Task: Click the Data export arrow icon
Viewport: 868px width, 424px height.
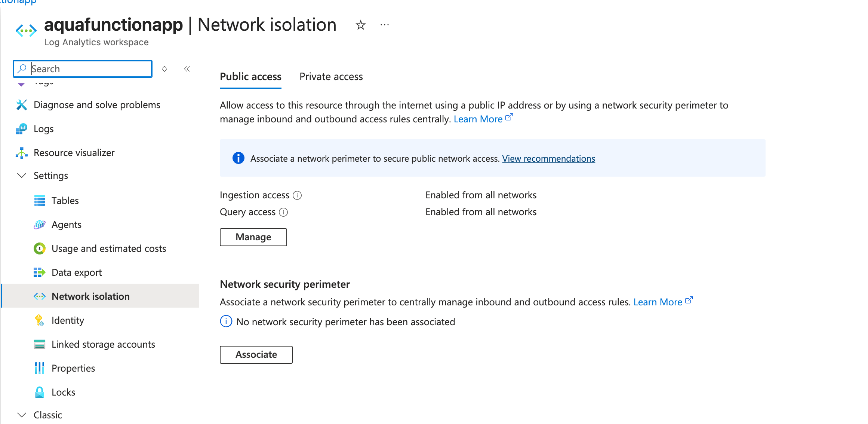Action: point(40,272)
